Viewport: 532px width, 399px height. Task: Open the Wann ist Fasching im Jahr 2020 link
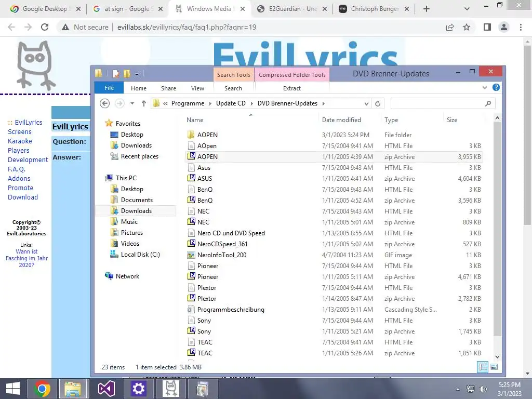tap(26, 258)
